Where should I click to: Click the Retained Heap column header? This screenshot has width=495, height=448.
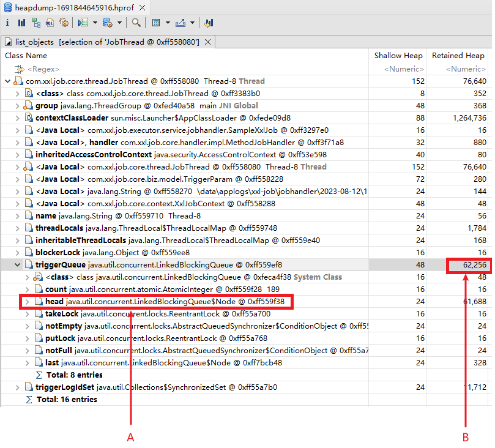[458, 56]
